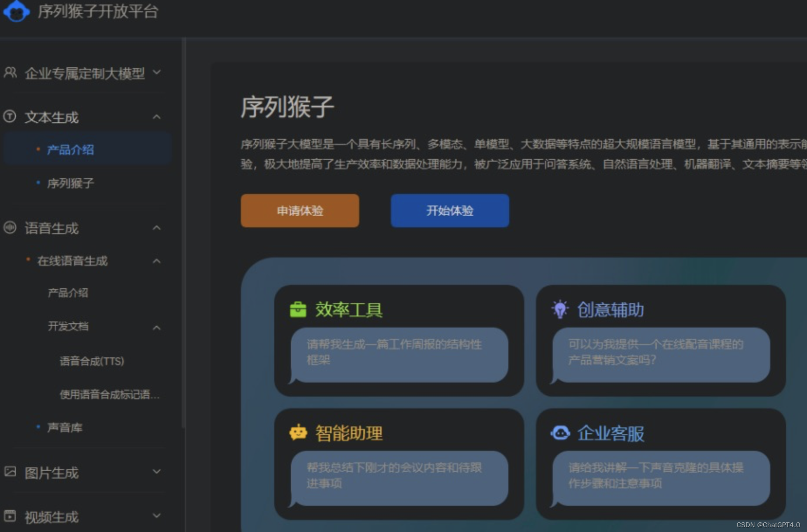
Task: Click the sidebar vertical scrollbar
Action: pyautogui.click(x=183, y=234)
